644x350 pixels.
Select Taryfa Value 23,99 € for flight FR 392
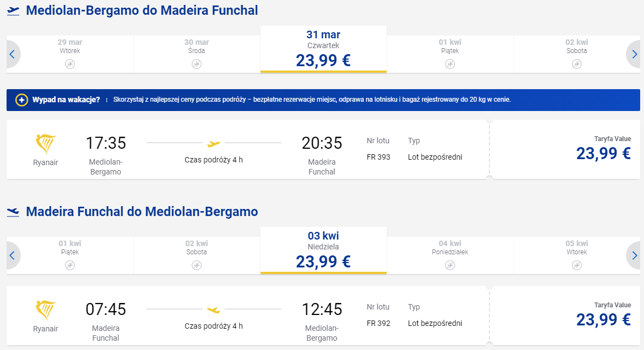(565, 316)
